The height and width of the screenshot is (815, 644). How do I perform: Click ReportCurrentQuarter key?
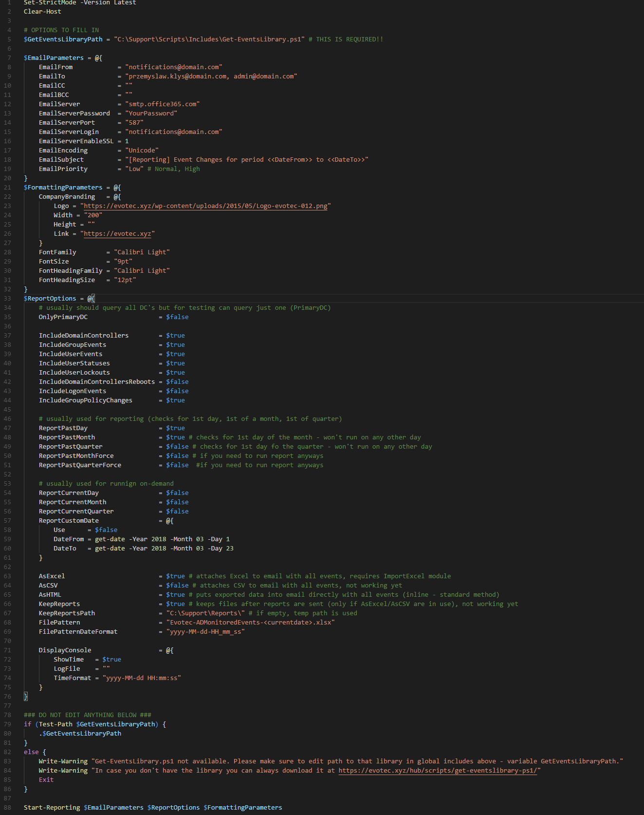(76, 512)
